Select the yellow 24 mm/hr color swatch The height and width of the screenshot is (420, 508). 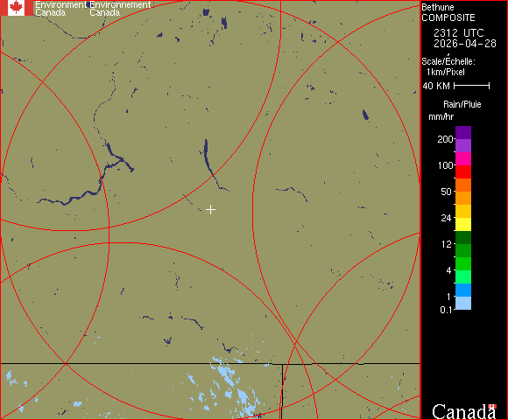pyautogui.click(x=463, y=224)
